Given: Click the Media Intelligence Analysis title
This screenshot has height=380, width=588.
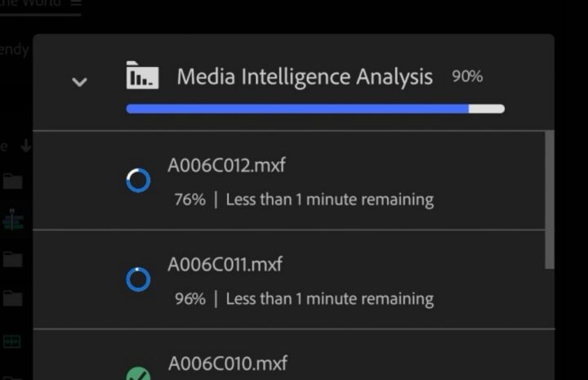Looking at the screenshot, I should coord(305,77).
